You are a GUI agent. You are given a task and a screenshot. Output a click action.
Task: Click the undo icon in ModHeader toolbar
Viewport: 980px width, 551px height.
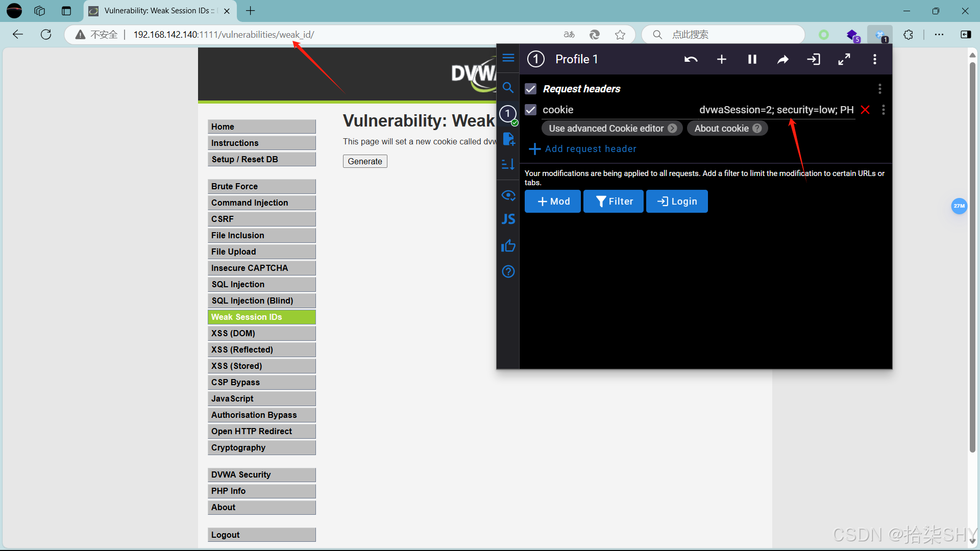(x=691, y=60)
